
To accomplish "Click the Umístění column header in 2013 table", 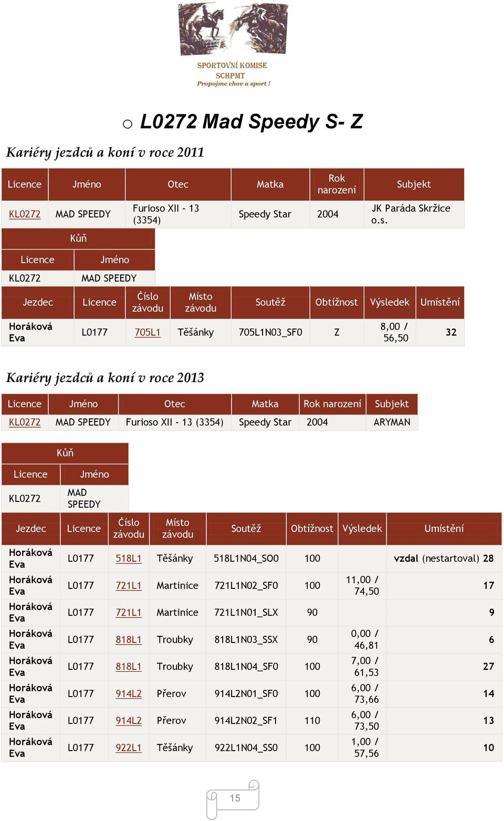I will pos(444,529).
